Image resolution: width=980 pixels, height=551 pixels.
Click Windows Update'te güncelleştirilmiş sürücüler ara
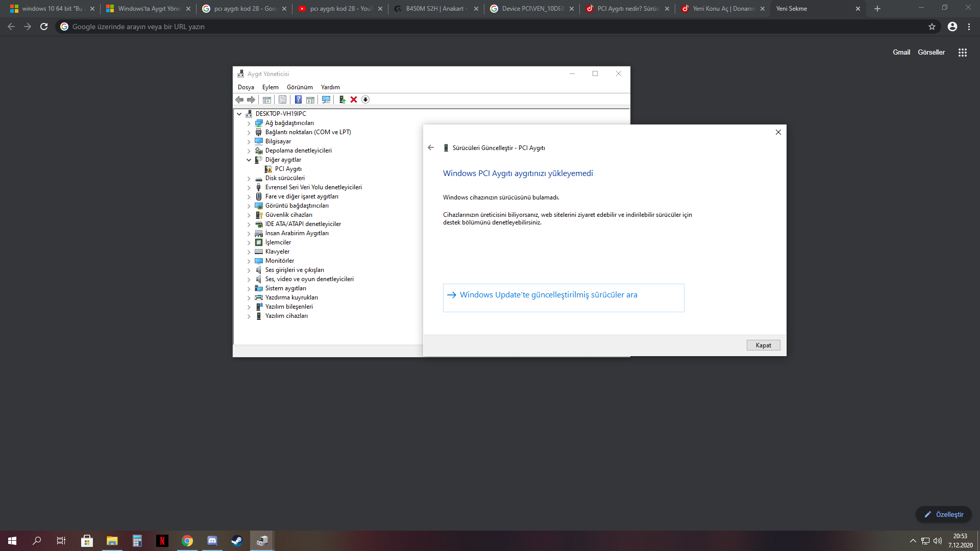pyautogui.click(x=548, y=295)
